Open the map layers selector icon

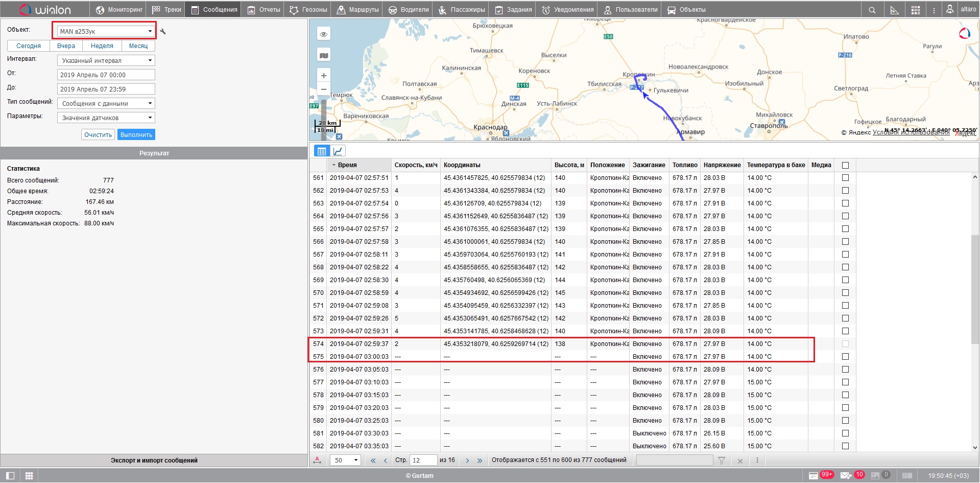click(x=324, y=55)
